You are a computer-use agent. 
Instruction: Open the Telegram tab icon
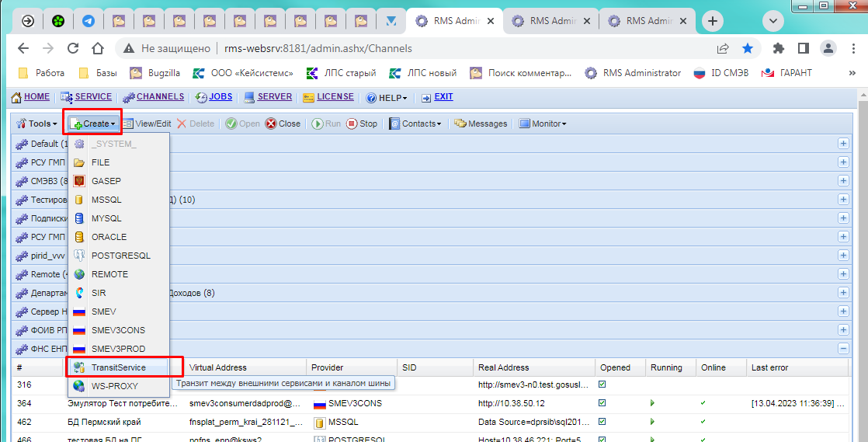[88, 22]
